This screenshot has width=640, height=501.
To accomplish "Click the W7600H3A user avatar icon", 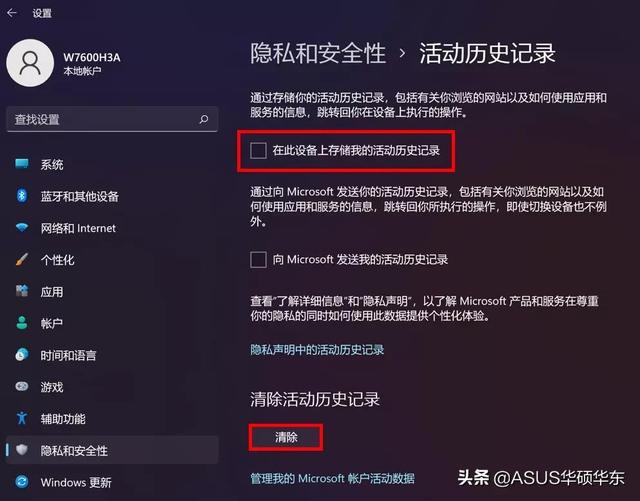I will coord(30,63).
